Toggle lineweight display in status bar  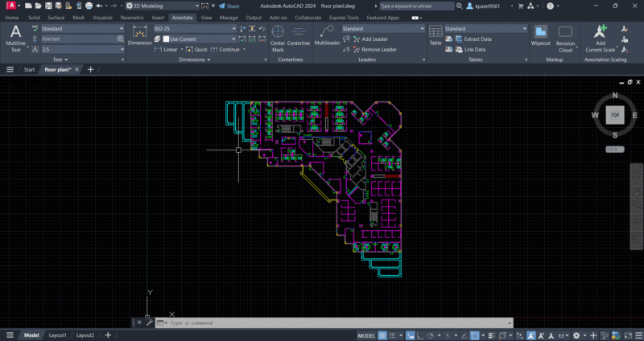tap(492, 335)
